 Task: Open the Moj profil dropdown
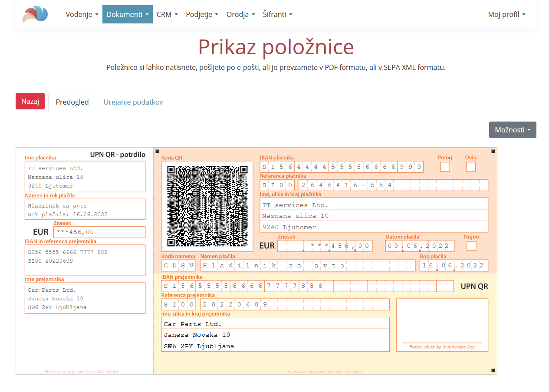coord(506,14)
